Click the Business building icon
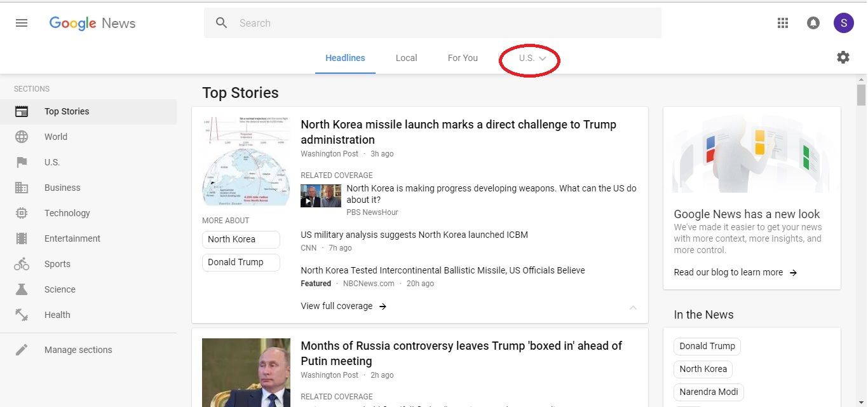 (22, 188)
